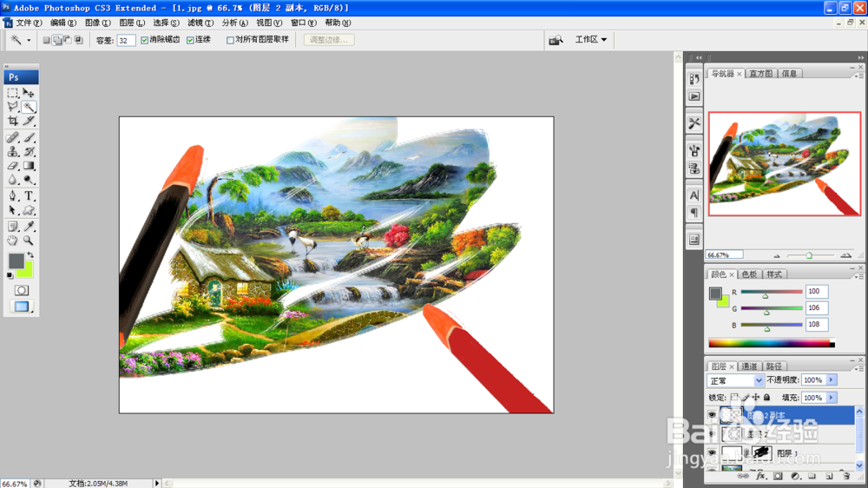
Task: Open the status bar document info arrow
Action: click(x=156, y=484)
